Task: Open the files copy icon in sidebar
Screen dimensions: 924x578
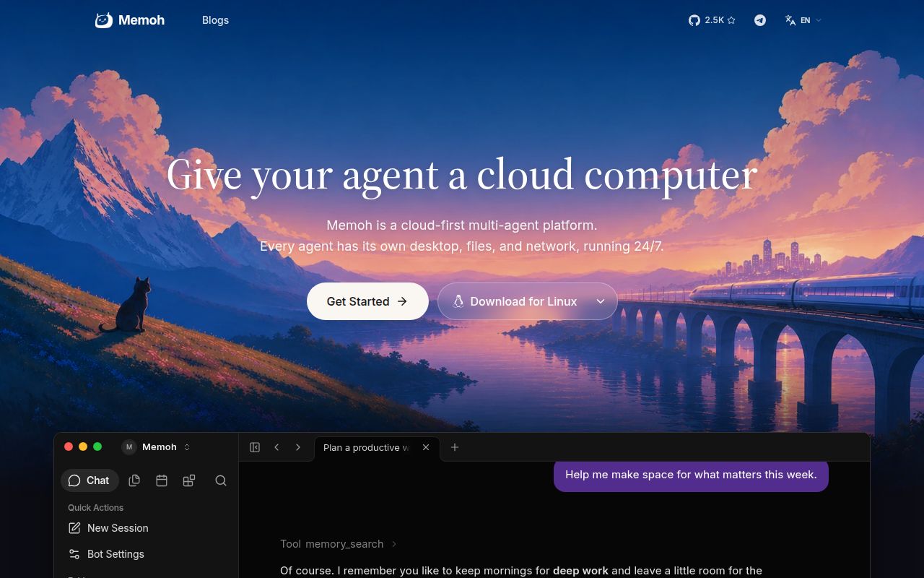Action: click(134, 480)
